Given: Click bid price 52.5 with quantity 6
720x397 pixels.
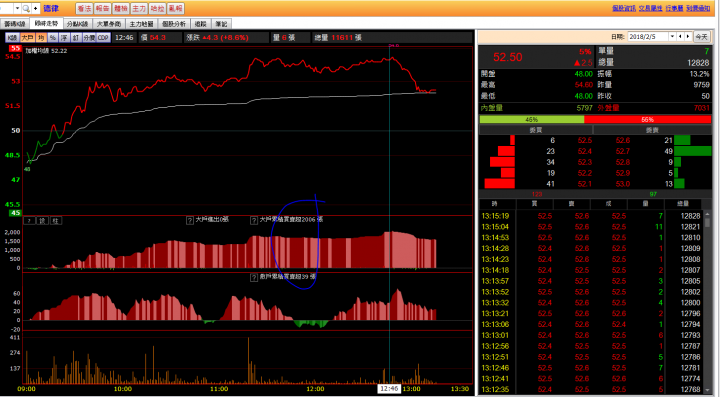Looking at the screenshot, I should click(x=585, y=140).
